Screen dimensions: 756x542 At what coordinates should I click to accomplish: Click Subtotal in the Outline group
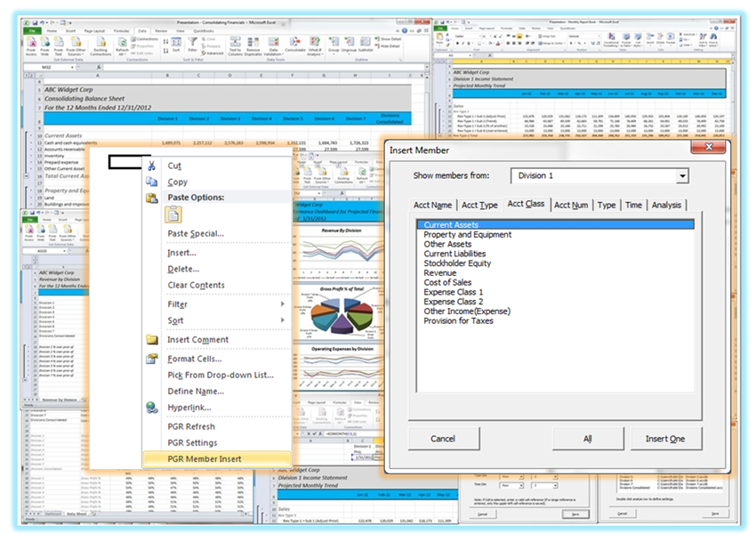pos(365,44)
